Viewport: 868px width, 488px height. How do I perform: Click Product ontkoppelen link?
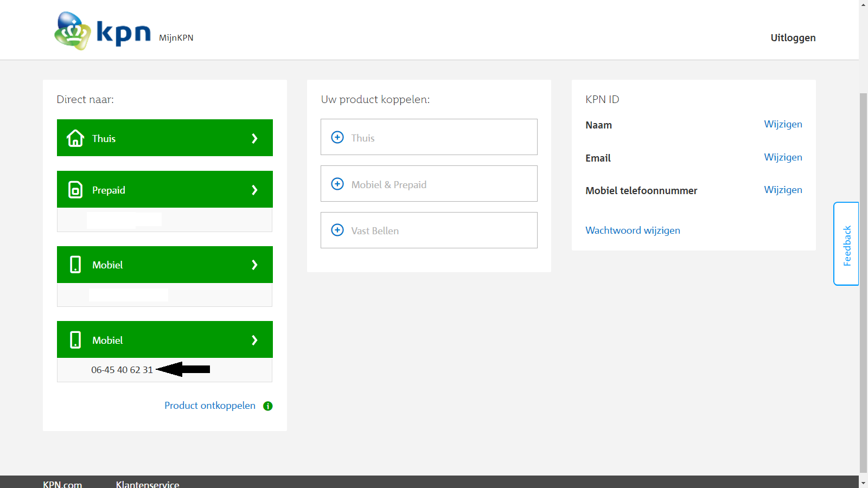(x=210, y=406)
